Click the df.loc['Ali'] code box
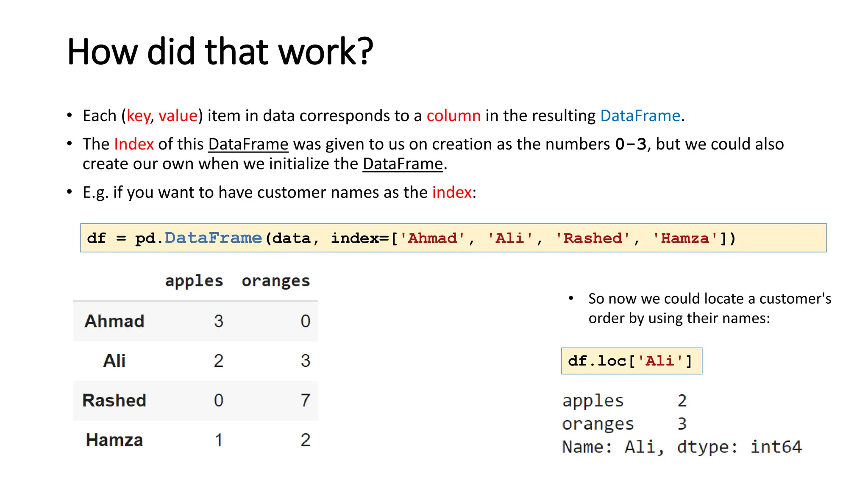868x488 pixels. [631, 361]
